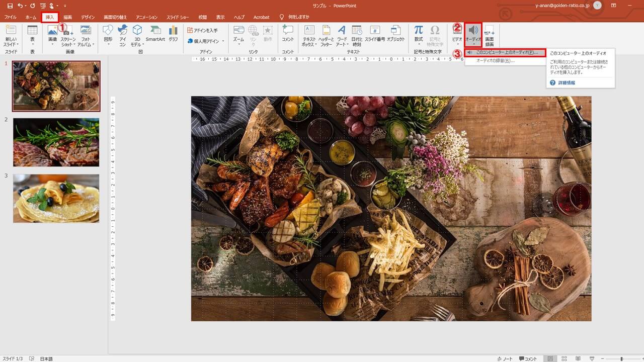Viewport: 644px width, 362px height.
Task: Switch to the アニメーション ribbon tab
Action: [146, 17]
